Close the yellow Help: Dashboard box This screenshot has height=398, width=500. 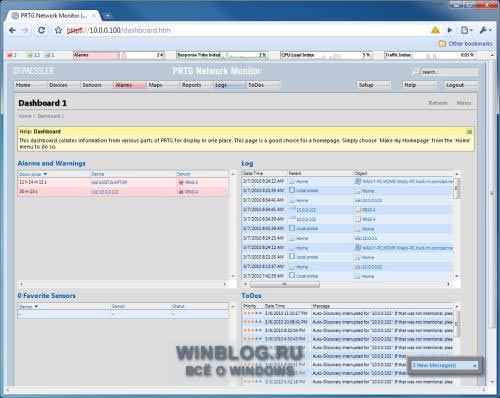tap(469, 131)
